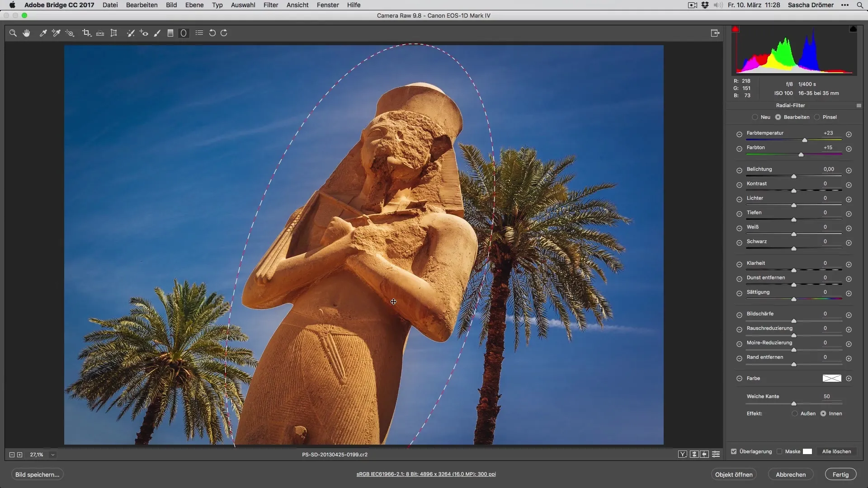Open workflow options sRGB link

point(426,474)
